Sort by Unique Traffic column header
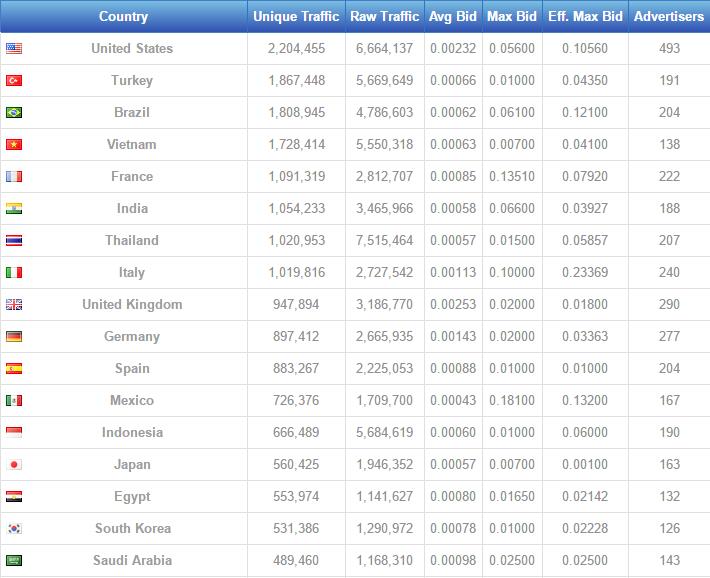This screenshot has height=578, width=710. 296,16
